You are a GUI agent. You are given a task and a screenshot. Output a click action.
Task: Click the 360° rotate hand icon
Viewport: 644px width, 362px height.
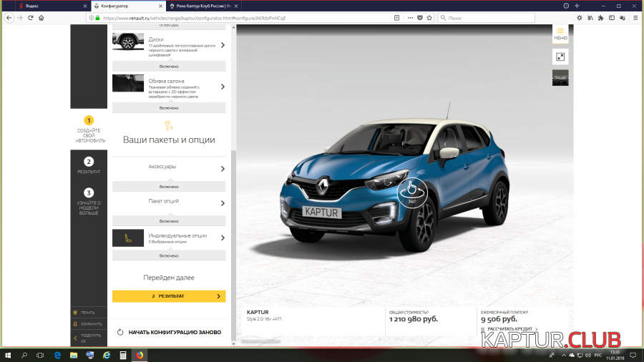412,192
